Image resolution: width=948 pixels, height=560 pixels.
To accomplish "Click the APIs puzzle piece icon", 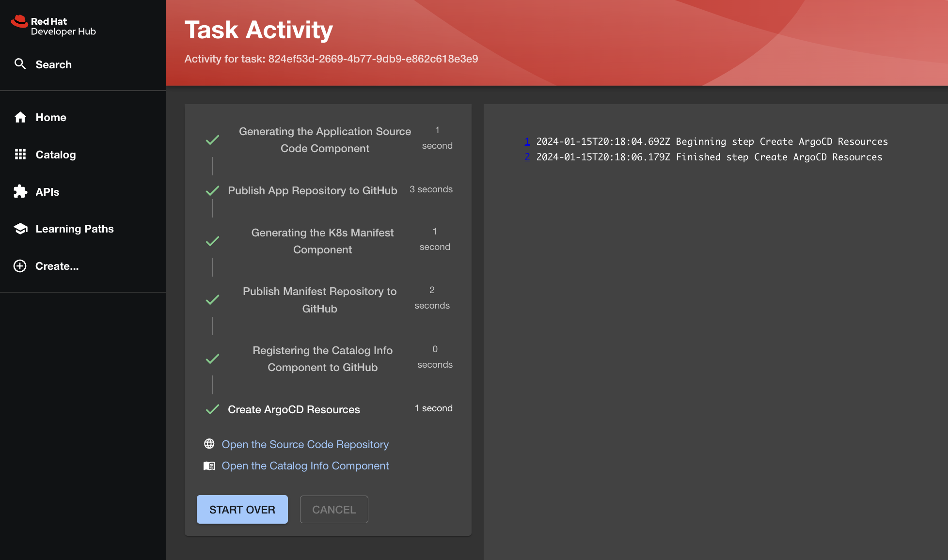I will coord(20,192).
